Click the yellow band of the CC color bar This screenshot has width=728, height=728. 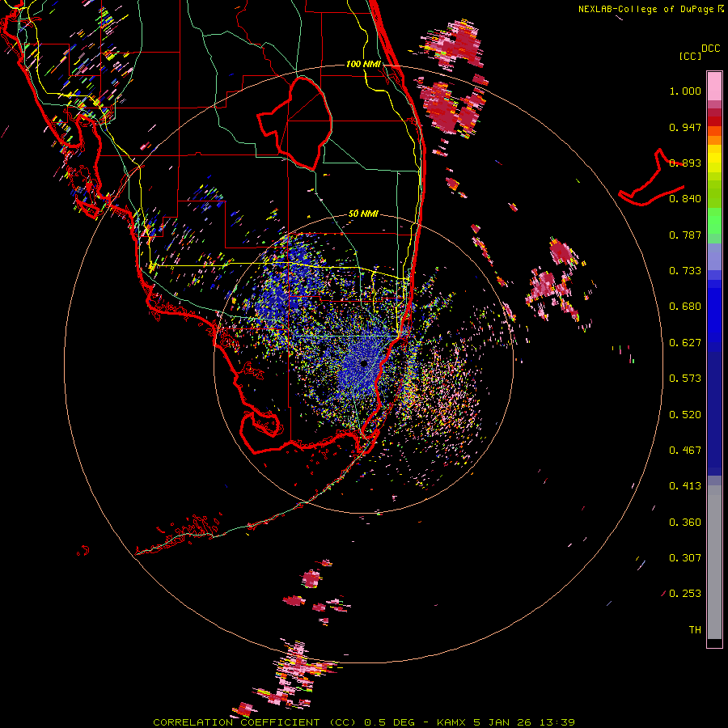pyautogui.click(x=714, y=159)
